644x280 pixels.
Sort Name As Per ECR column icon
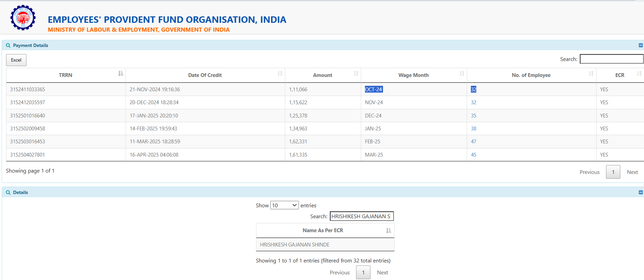coord(388,230)
